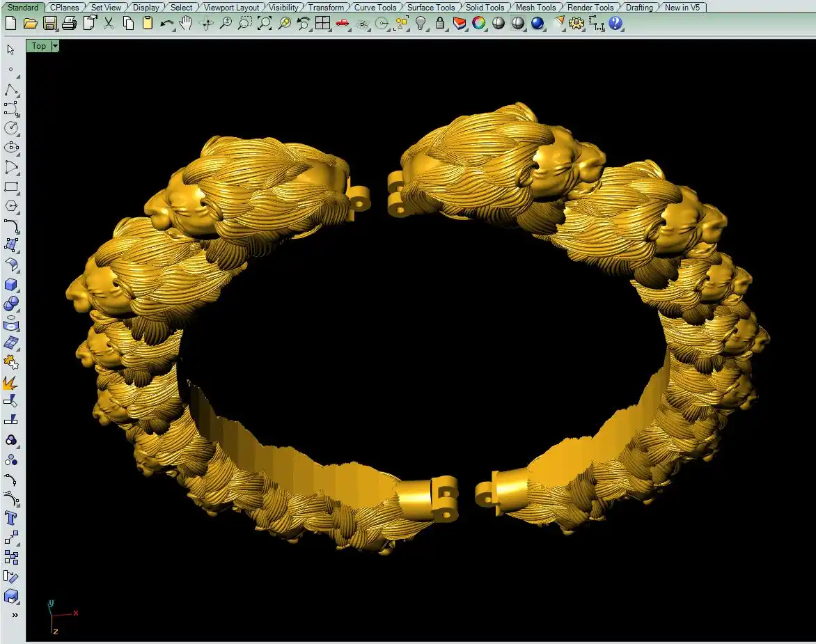The height and width of the screenshot is (644, 816).
Task: Click the Explode tool icon
Action: [x=10, y=382]
